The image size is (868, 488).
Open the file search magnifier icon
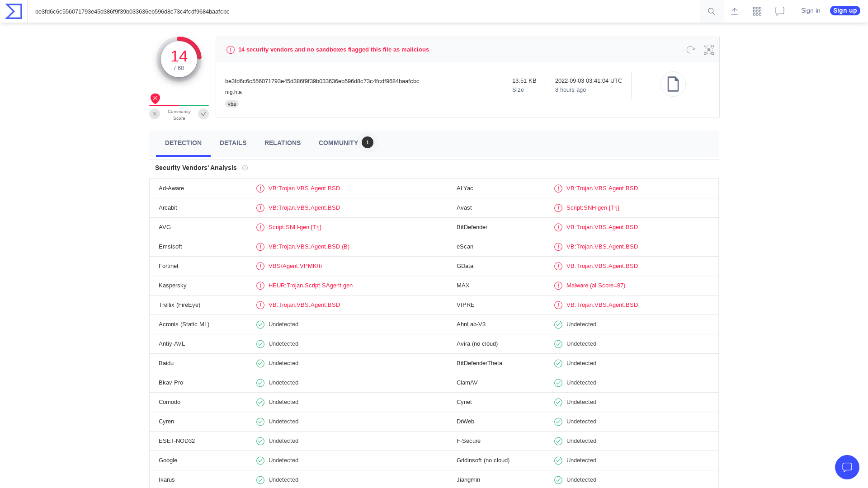point(711,11)
